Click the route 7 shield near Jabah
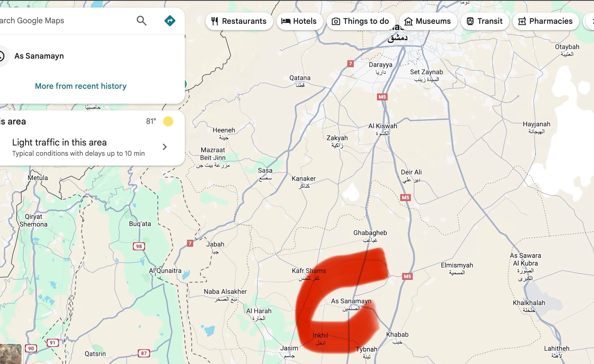This screenshot has height=364, width=594. (x=190, y=243)
